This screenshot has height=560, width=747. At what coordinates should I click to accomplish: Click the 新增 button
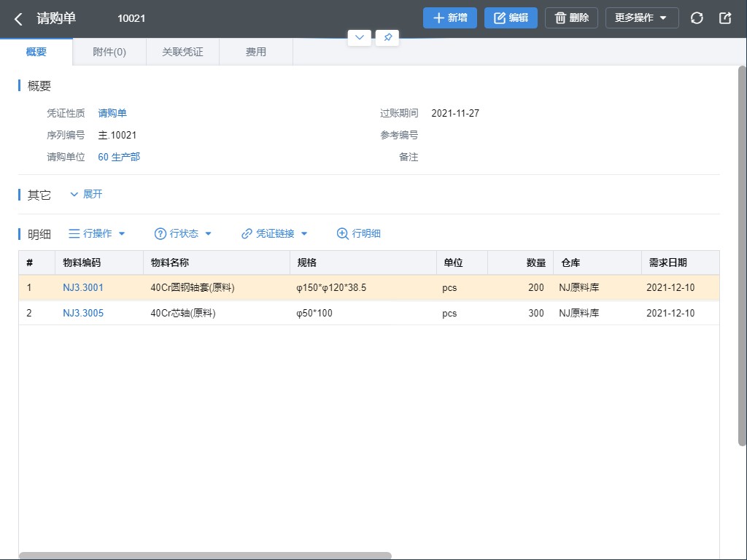coord(449,18)
